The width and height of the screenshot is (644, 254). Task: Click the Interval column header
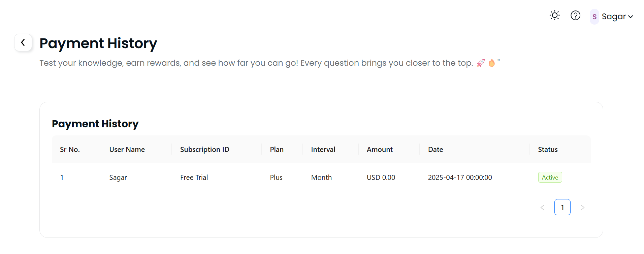coord(323,150)
